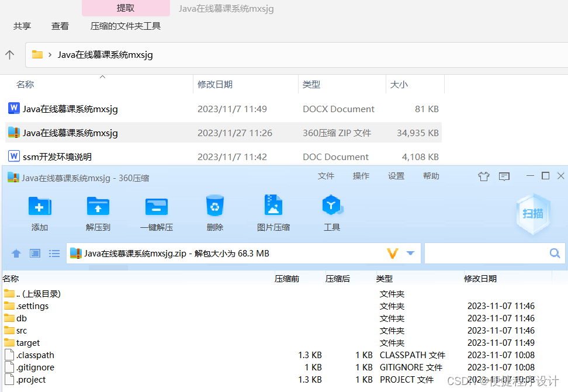Expand the breadcrumb chevron before Java在线慕课系统mxsjg
568x392 pixels.
50,55
